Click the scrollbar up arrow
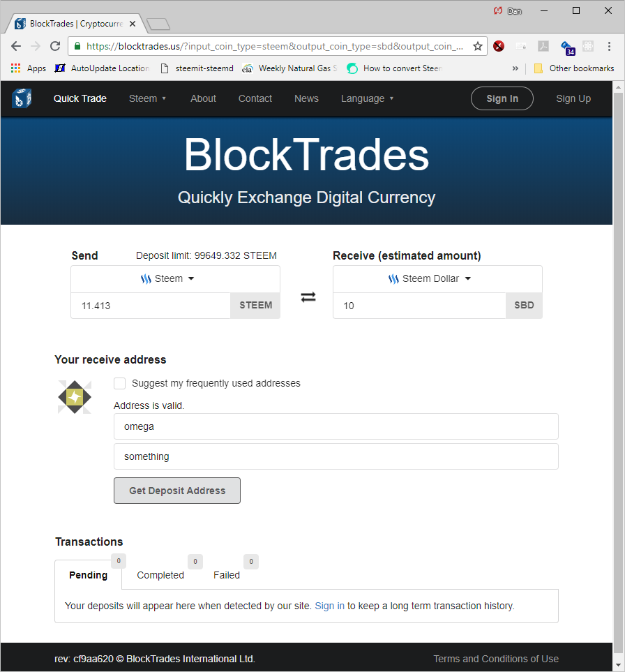Screen dimensions: 625x672 point(618,87)
